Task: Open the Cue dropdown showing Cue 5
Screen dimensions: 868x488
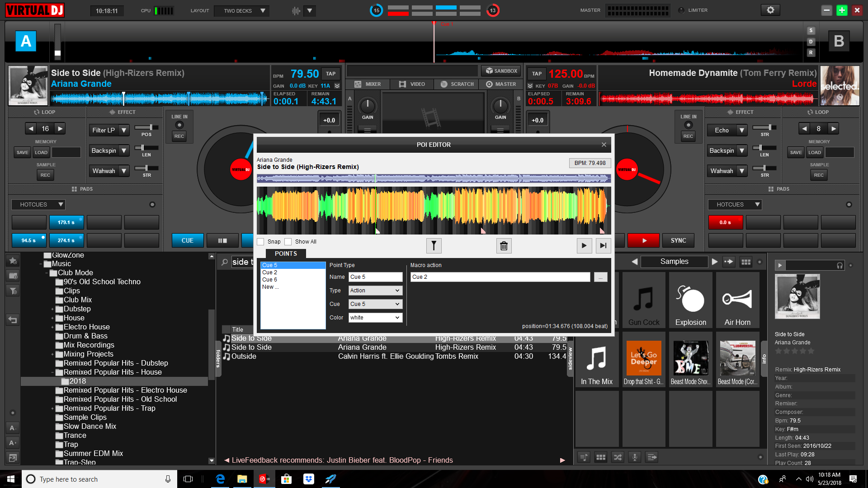Action: tap(375, 304)
